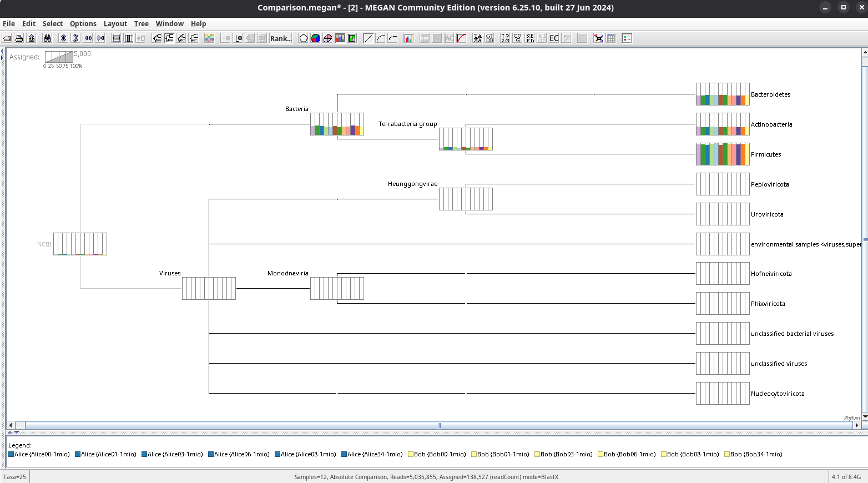
Task: Open the bar chart viewer icon
Action: tap(408, 38)
